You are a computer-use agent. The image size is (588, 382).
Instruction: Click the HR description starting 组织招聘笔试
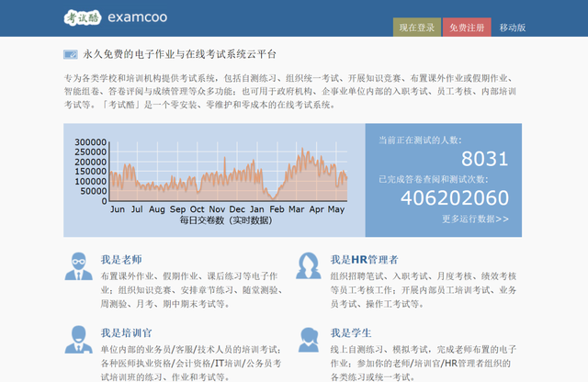(x=424, y=290)
